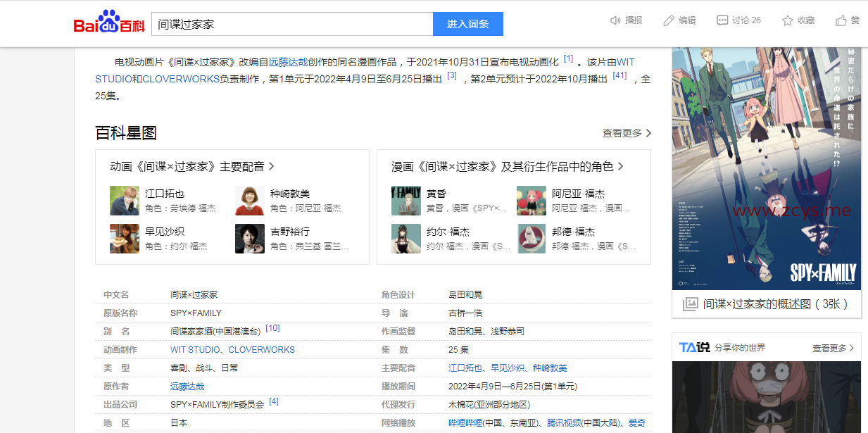Viewport: 868px width, 433px height.
Task: Open 间谍×过家家的概述图（3张） caption
Action: 776,304
